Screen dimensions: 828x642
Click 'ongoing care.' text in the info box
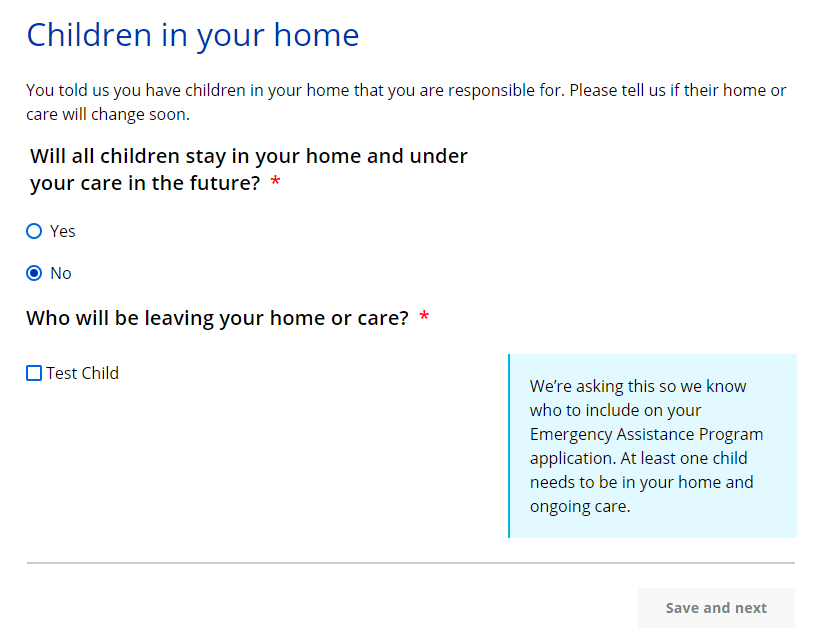point(580,506)
